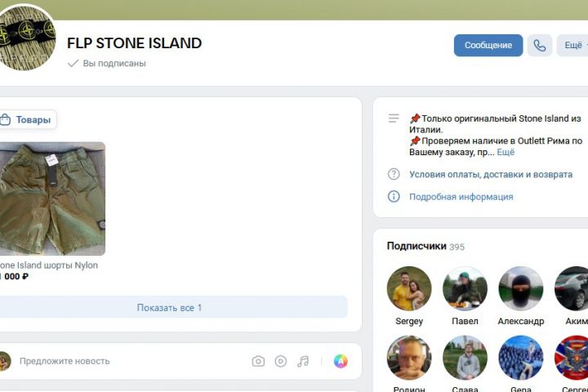The width and height of the screenshot is (588, 392).
Task: Open the colorful poster style icon
Action: coord(341,361)
